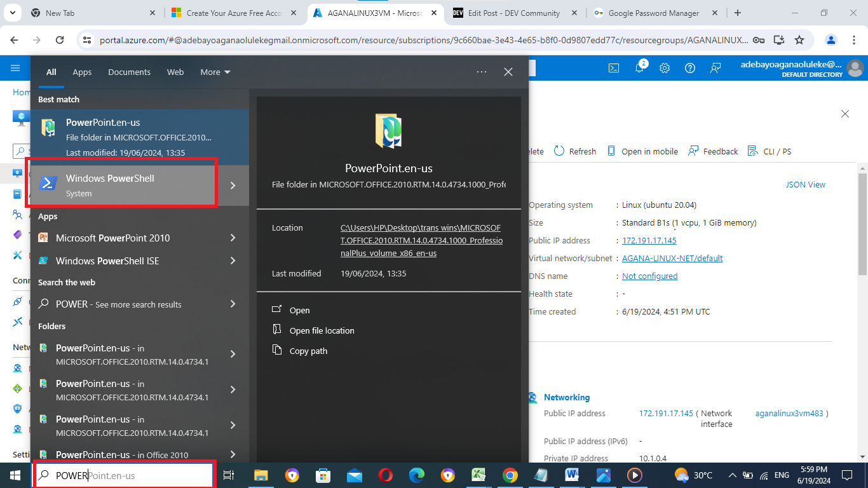
Task: Launch Microsoft Edge from the taskbar
Action: tap(417, 475)
